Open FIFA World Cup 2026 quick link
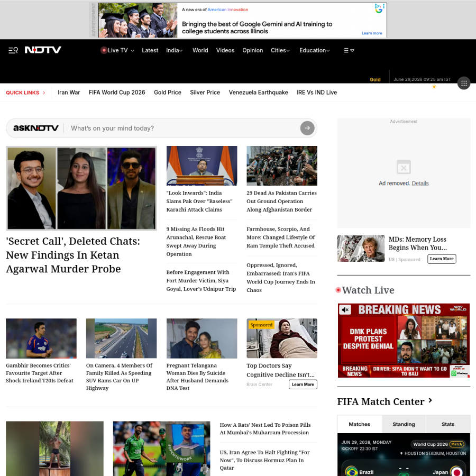This screenshot has width=476, height=476. (117, 92)
